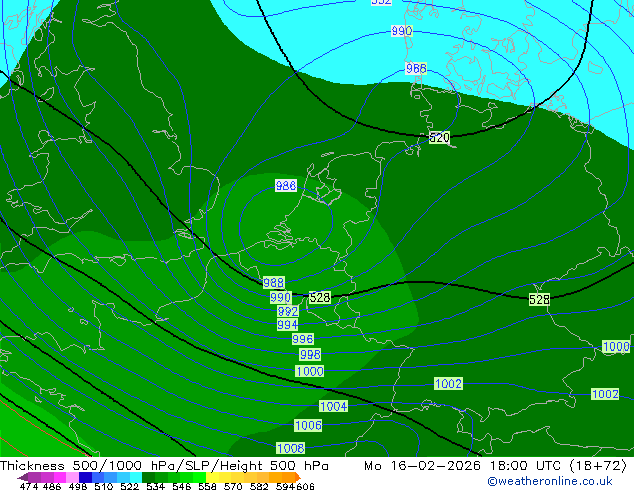Screen dimensions: 634x490
Task: Click the cyan swatch in the legend
Action: pyautogui.click(x=136, y=477)
